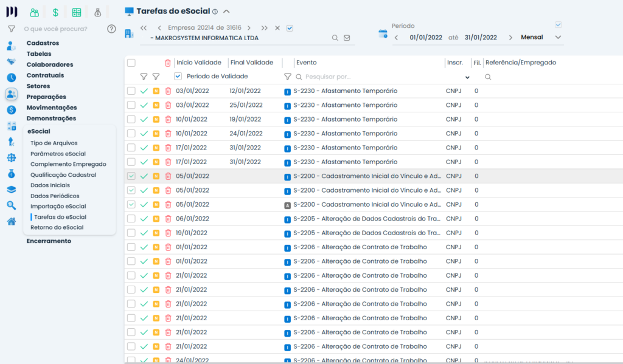Open the home icon in left sidebar

tap(11, 221)
